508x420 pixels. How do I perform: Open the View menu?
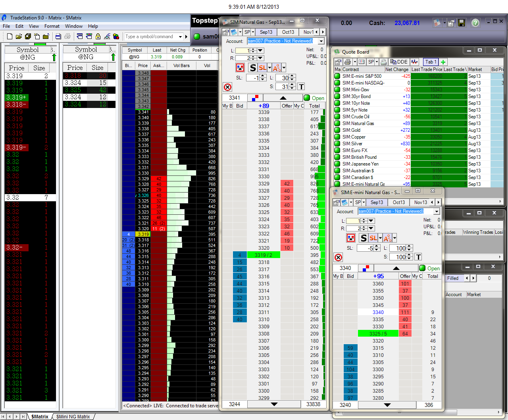pos(34,26)
